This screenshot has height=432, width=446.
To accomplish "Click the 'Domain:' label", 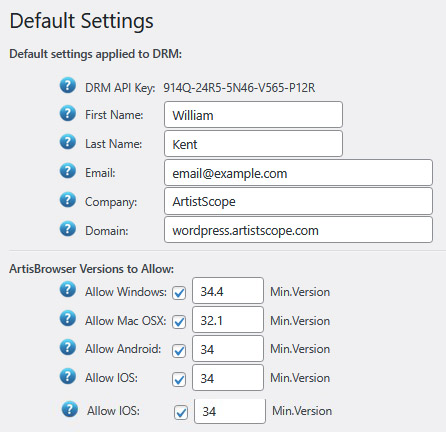I will click(107, 231).
